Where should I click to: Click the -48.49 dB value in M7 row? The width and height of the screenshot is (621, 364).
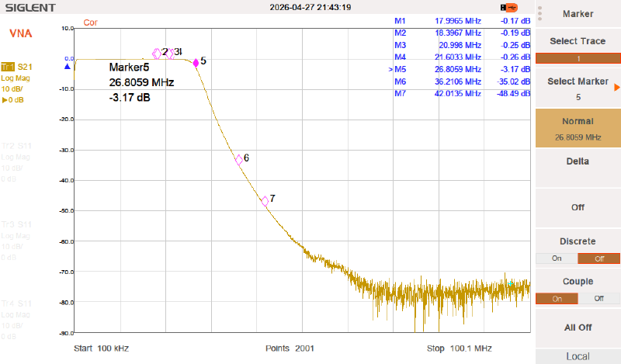(x=514, y=93)
